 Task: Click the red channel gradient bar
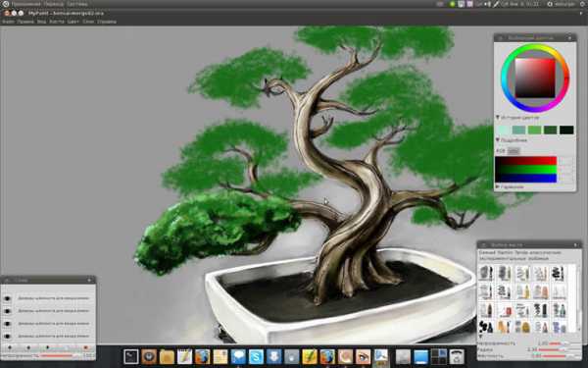click(525, 161)
